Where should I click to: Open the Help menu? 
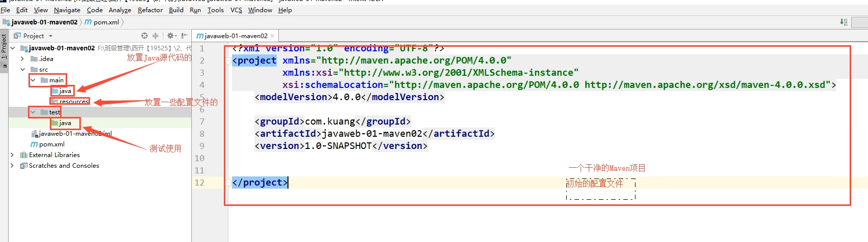(285, 10)
